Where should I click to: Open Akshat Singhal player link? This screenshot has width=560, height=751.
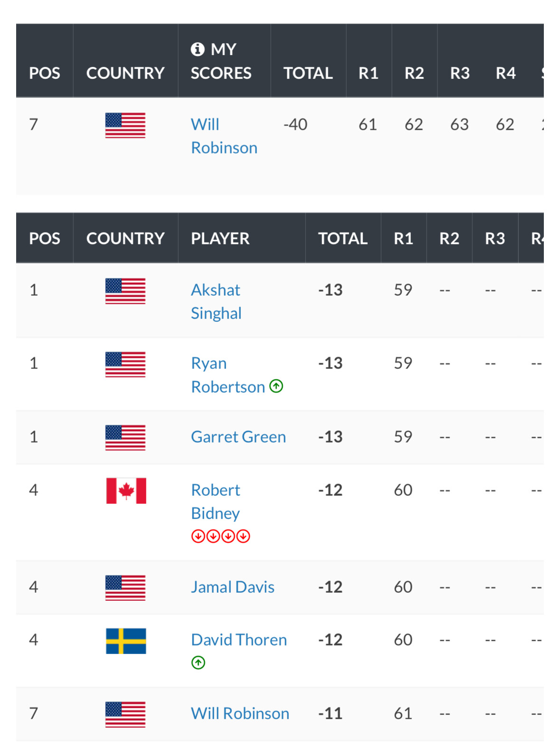point(216,301)
